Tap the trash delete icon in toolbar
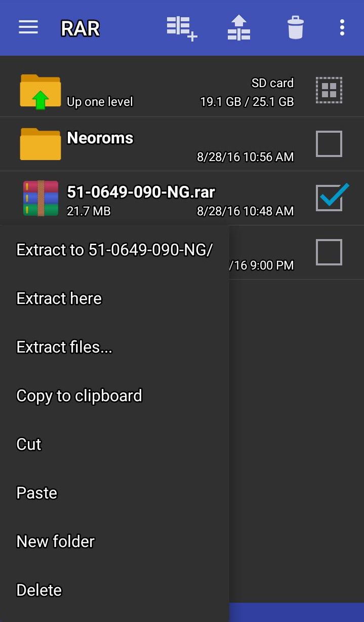The image size is (364, 622). pyautogui.click(x=295, y=27)
